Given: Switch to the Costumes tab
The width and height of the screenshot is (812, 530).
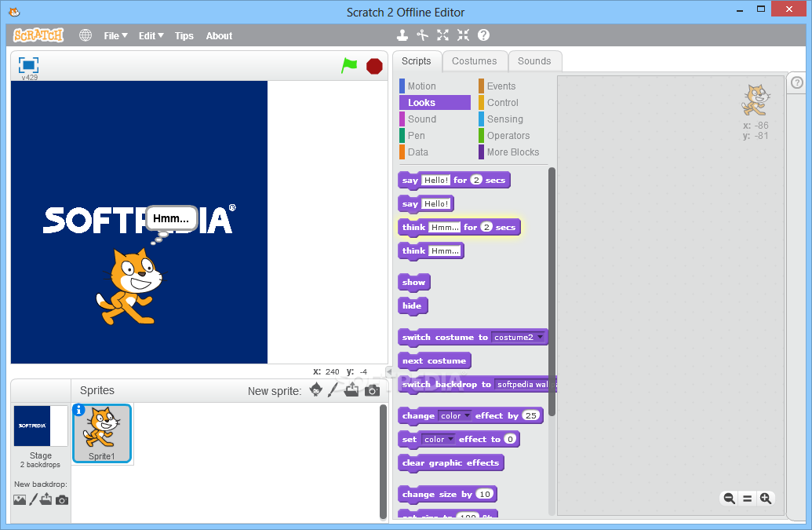Looking at the screenshot, I should tap(475, 61).
